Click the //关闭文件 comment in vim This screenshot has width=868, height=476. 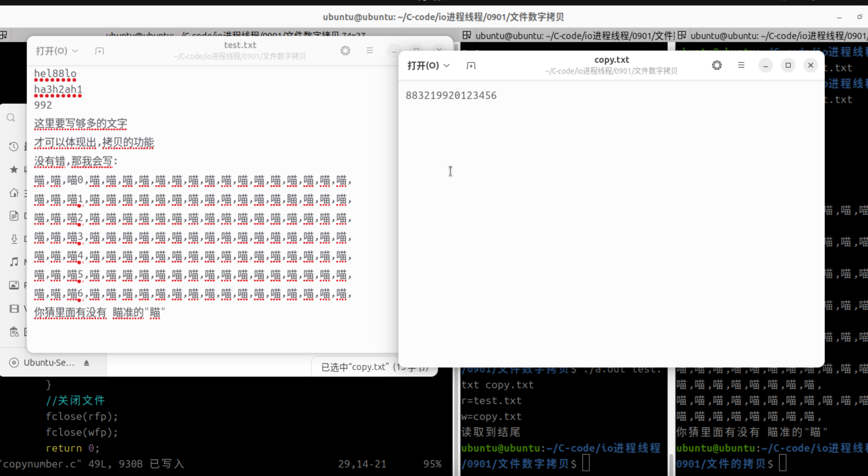coord(76,400)
